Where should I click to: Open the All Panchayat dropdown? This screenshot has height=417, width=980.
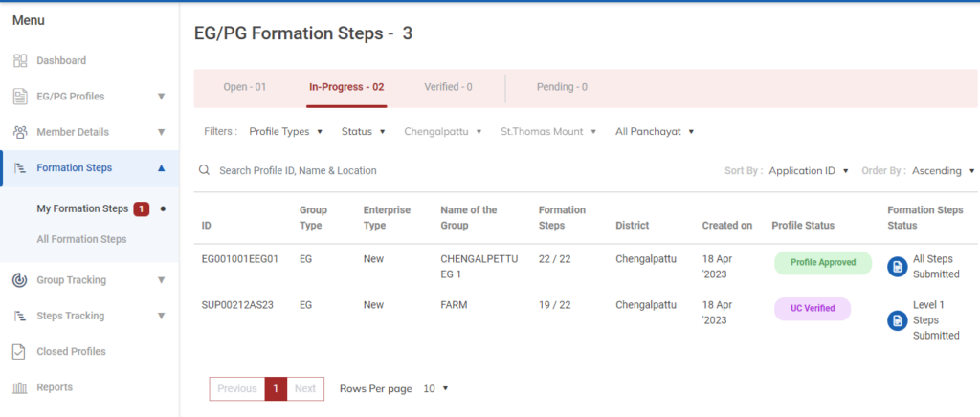pos(655,132)
